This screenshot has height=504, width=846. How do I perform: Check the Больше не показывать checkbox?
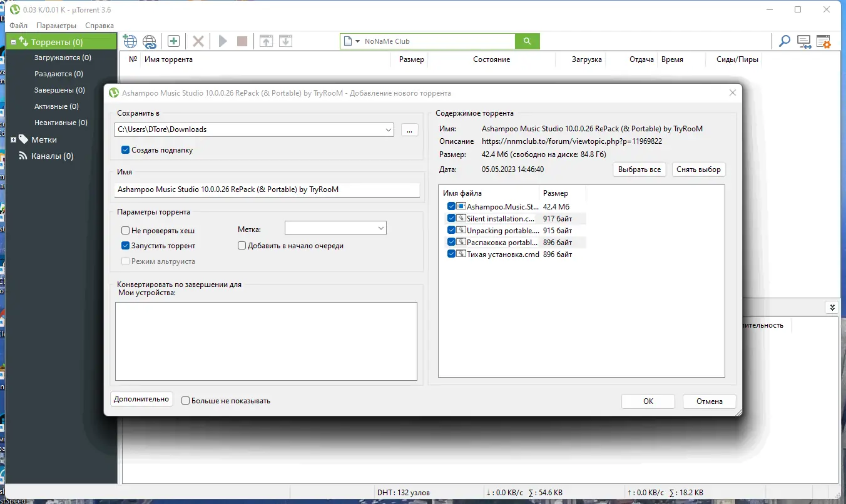(185, 400)
